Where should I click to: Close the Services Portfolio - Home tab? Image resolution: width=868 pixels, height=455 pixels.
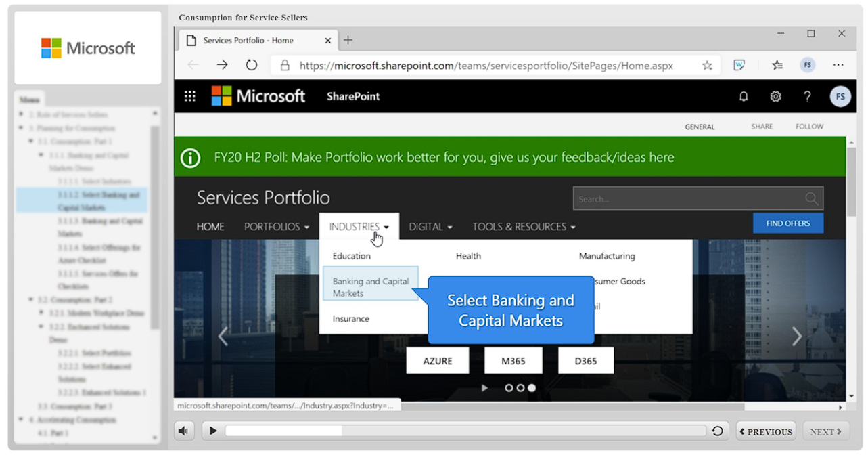click(x=328, y=41)
